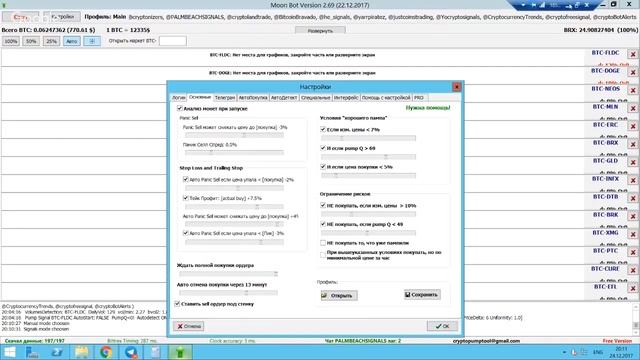Viewport: 640px width, 360px height.
Task: Close the BTC-GLD market row
Action: click(x=633, y=162)
